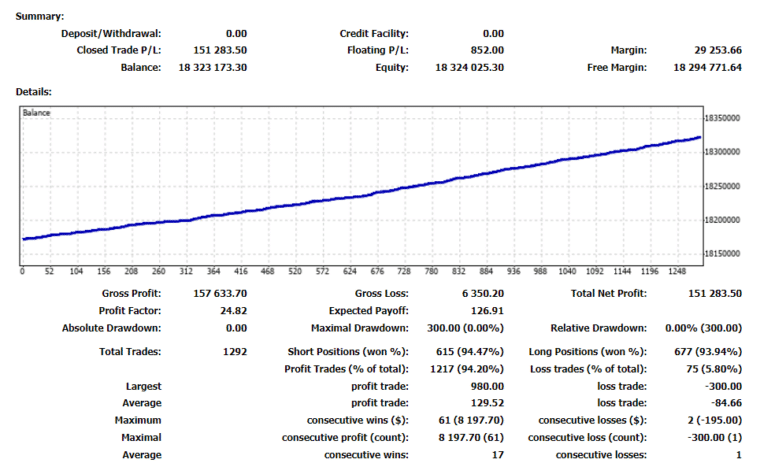Viewport: 760px width, 463px height.
Task: Select the Free Margin value
Action: [x=707, y=67]
